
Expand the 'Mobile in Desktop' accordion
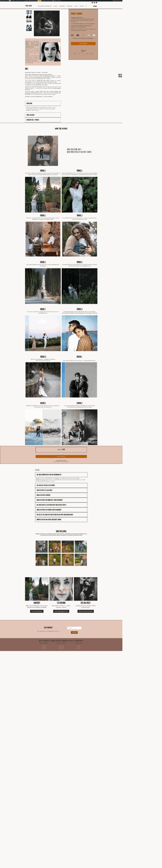coord(43,115)
